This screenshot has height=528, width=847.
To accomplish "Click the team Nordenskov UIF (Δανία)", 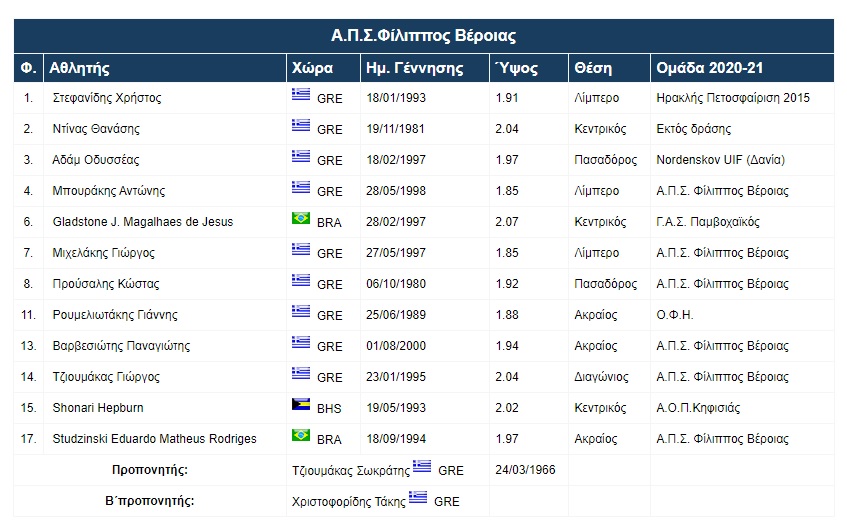I will [720, 160].
